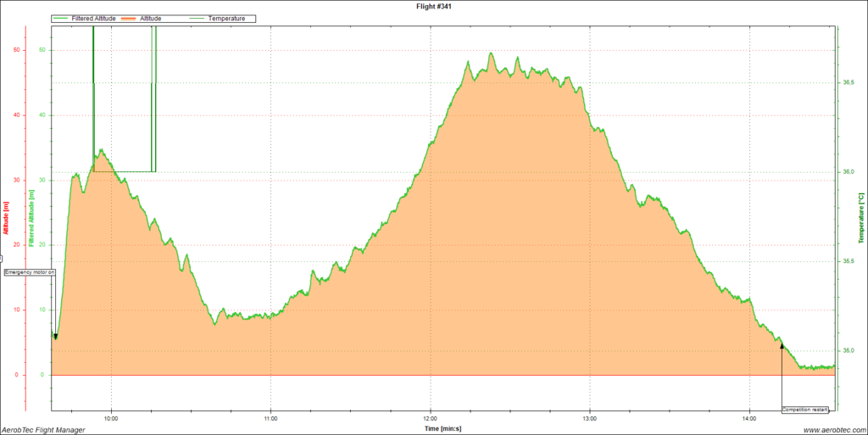868x435 pixels.
Task: Select the 'Emergency motor on' annotation label
Action: click(31, 272)
